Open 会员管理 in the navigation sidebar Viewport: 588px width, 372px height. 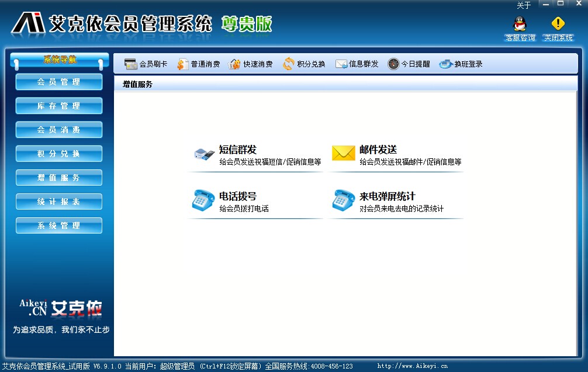point(59,82)
